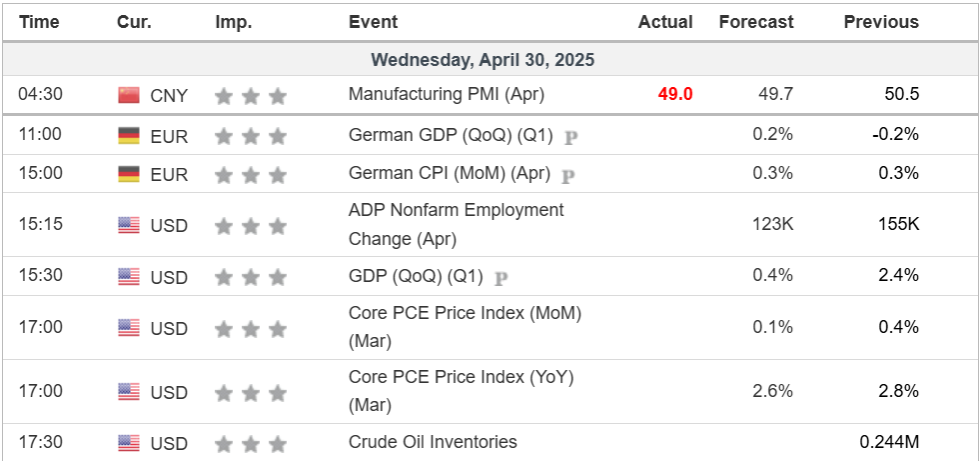Click the Time column header
980x461 pixels.
pos(40,22)
